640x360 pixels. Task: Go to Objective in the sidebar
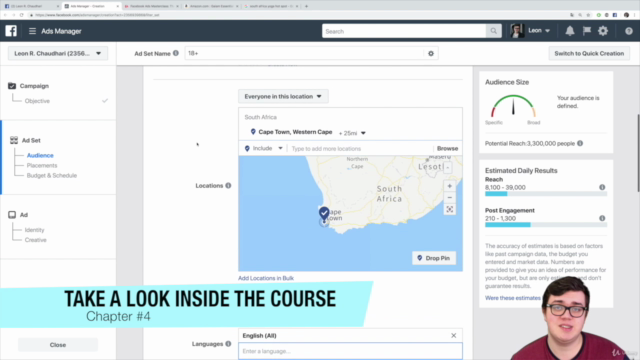(x=37, y=101)
